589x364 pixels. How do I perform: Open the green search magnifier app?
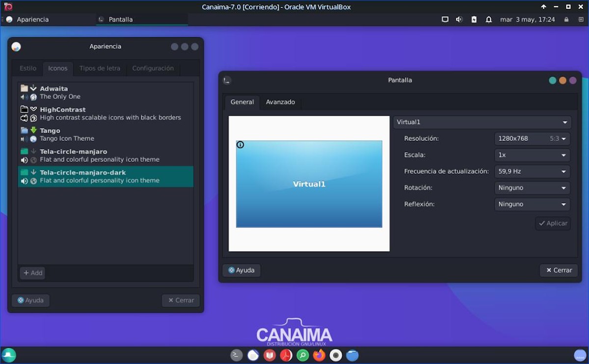(x=303, y=355)
